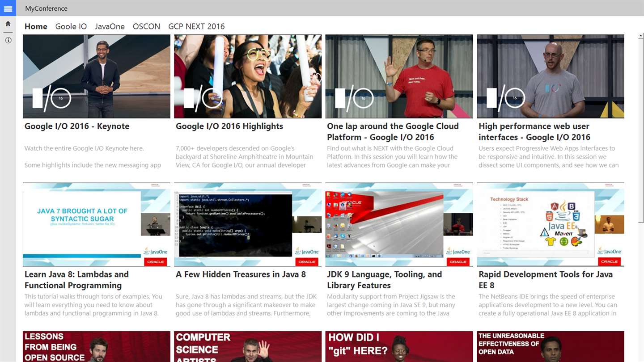Viewport: 644px width, 362px height.
Task: Click the MyConference app title
Action: point(47,8)
